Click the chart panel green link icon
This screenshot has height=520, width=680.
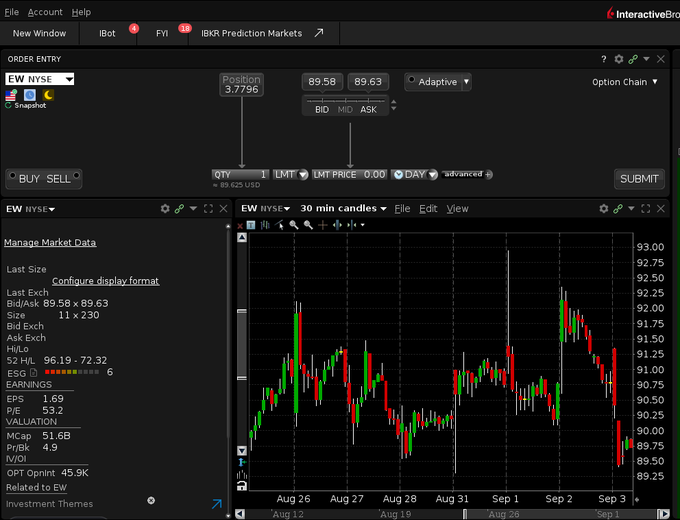pos(618,209)
